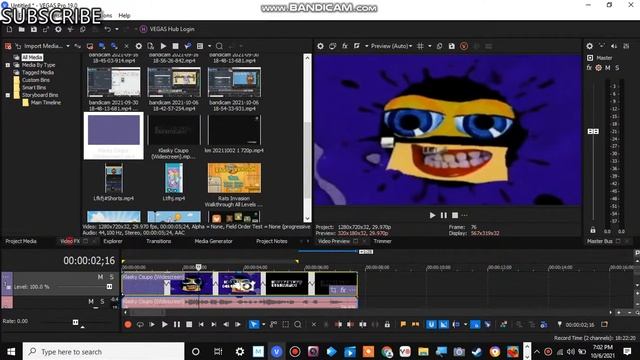Open VEGAS Hub Login

(x=167, y=29)
